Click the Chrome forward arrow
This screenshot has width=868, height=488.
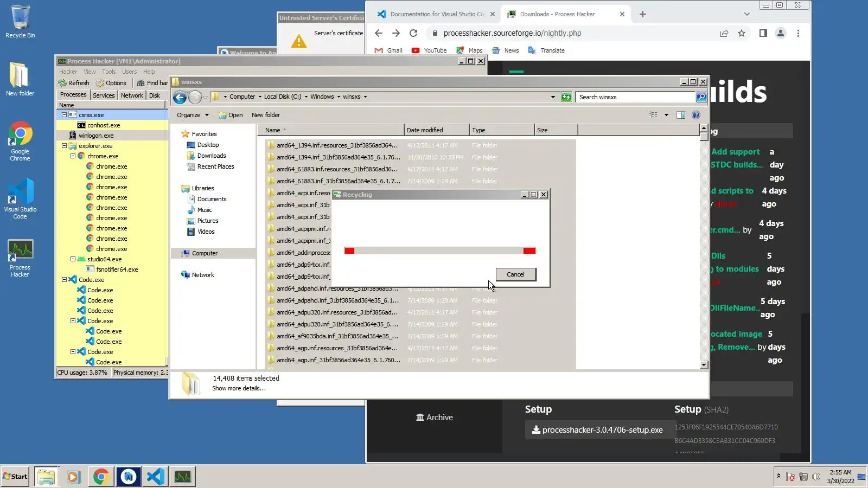396,33
